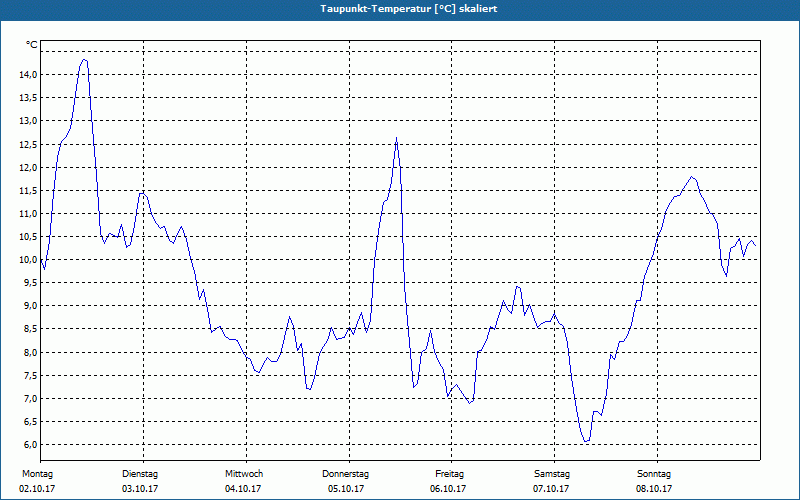Click the °C unit label
This screenshot has height=500, width=800.
[32, 45]
